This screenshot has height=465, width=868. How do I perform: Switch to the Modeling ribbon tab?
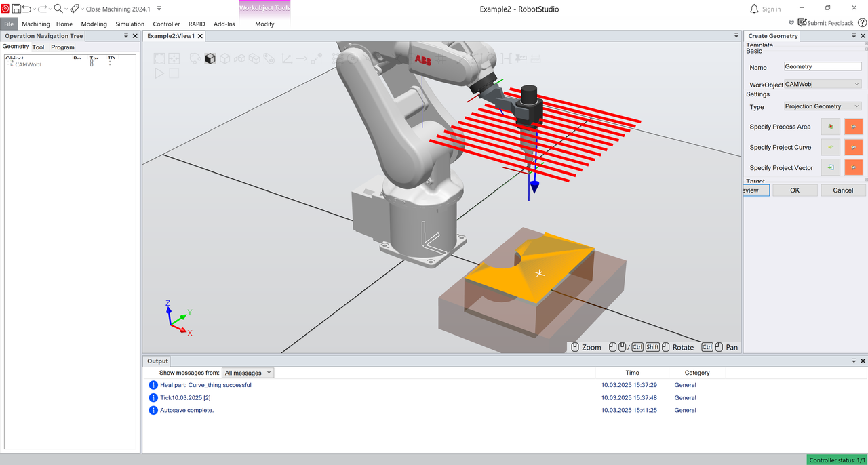(94, 24)
